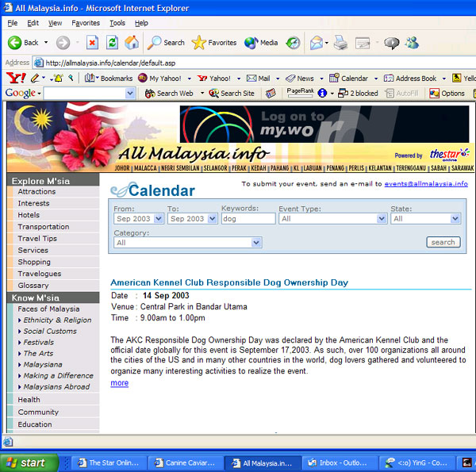The image size is (476, 472).
Task: Open the Tools menu
Action: pos(117,23)
